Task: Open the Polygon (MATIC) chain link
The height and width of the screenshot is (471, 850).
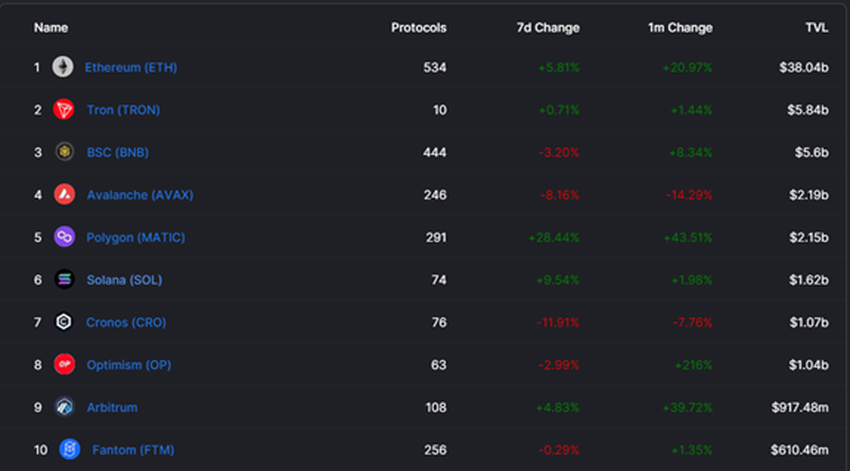Action: [x=135, y=237]
